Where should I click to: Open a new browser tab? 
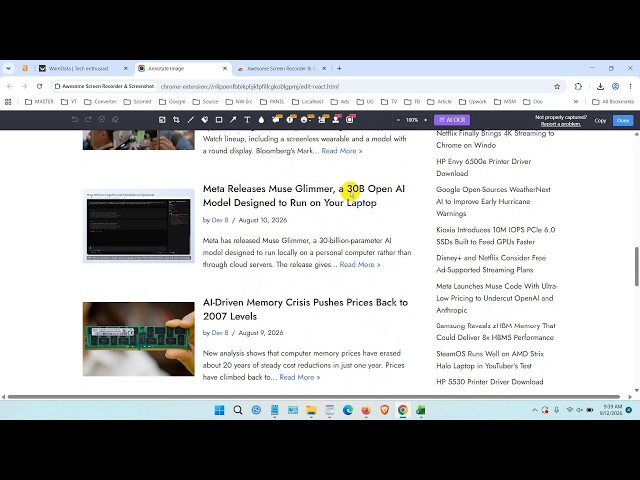[x=339, y=69]
